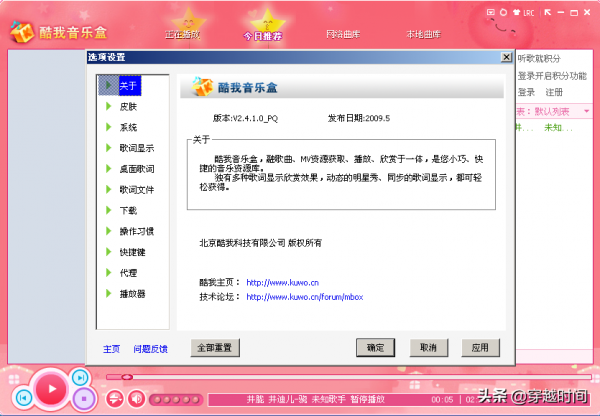Click the 登录 link in the side panel

tap(526, 92)
